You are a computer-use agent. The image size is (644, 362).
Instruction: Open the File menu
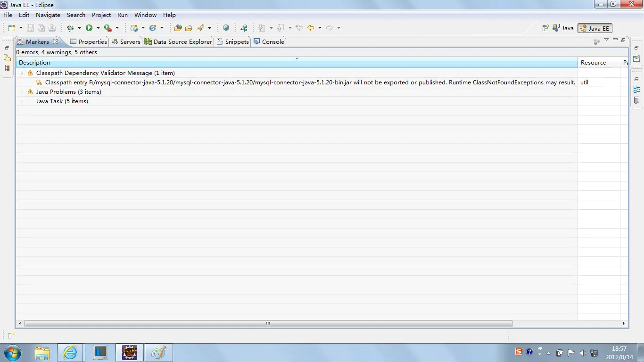[8, 15]
